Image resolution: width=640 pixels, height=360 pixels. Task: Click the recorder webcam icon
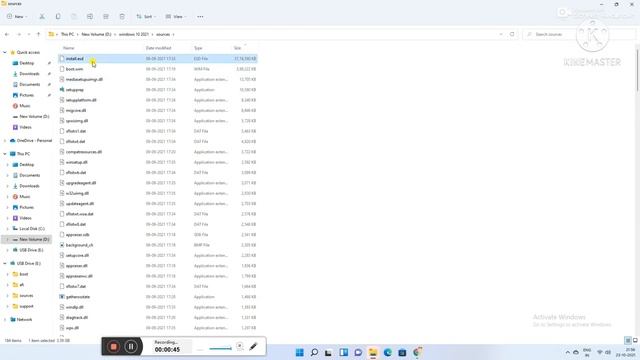coord(240,346)
